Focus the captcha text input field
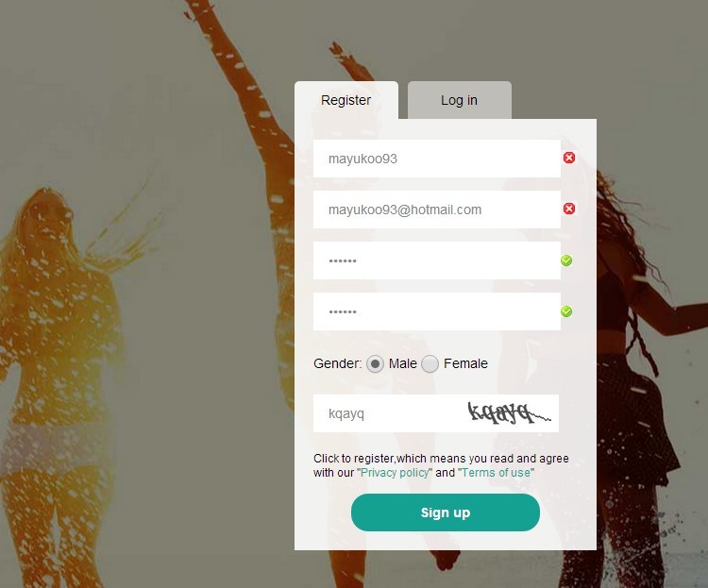The image size is (708, 588). (x=388, y=413)
